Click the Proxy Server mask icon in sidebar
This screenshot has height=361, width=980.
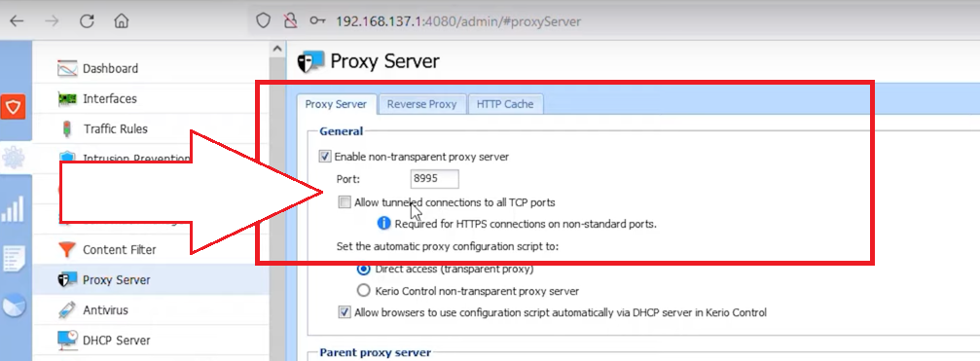click(67, 280)
